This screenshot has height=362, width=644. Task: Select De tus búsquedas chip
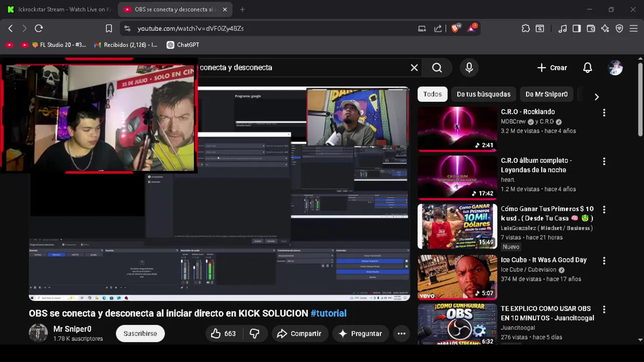[484, 94]
